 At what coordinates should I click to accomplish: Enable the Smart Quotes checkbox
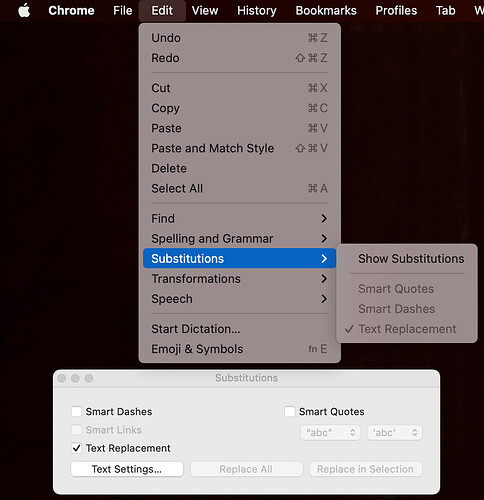pos(289,411)
